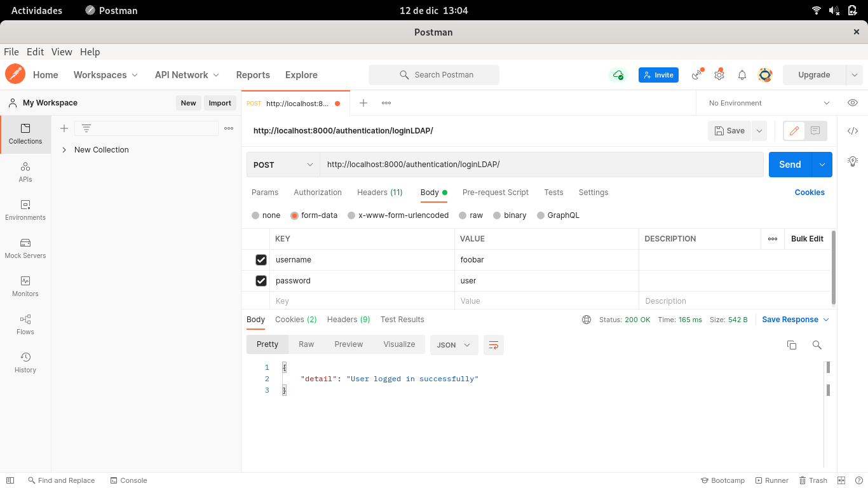Open the History sidebar panel

click(x=25, y=363)
